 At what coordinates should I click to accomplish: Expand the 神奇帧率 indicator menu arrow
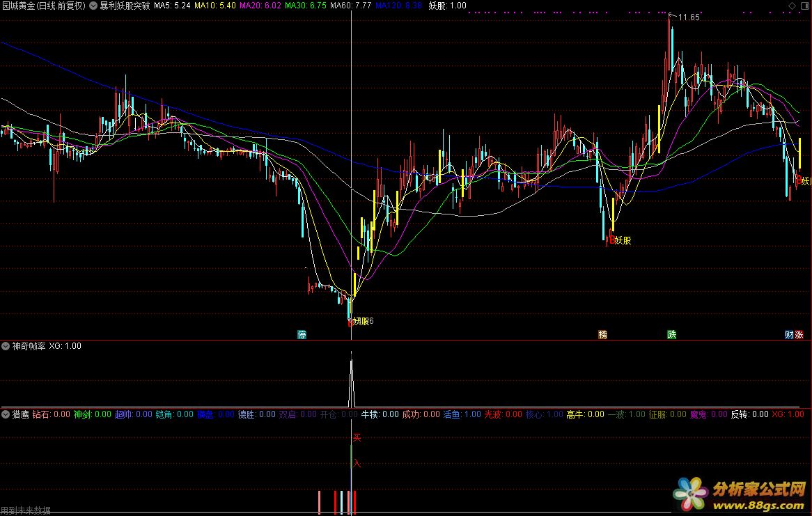tap(6, 345)
